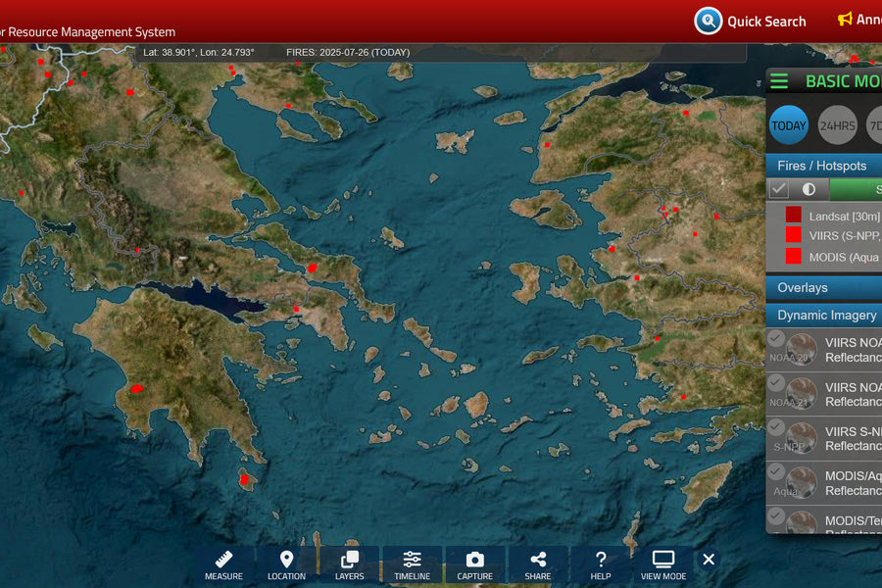Click the fire hotspot on Evia island
Screen dimensions: 882x588
click(313, 268)
